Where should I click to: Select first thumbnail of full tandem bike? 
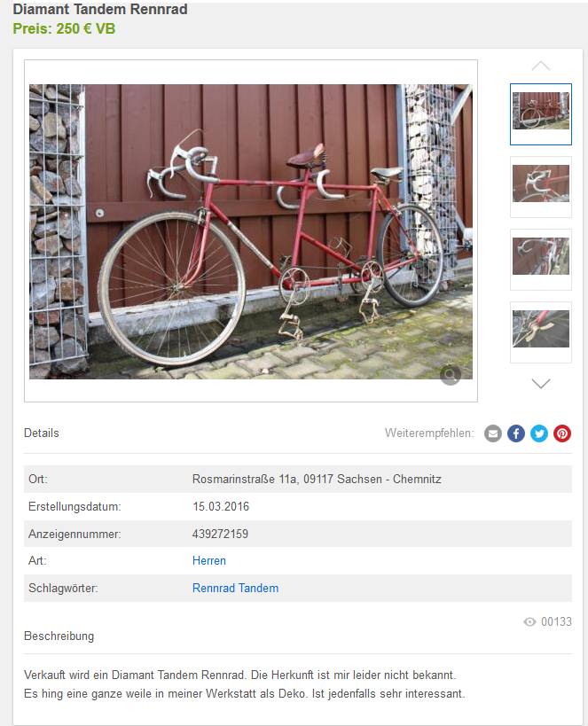coord(541,113)
